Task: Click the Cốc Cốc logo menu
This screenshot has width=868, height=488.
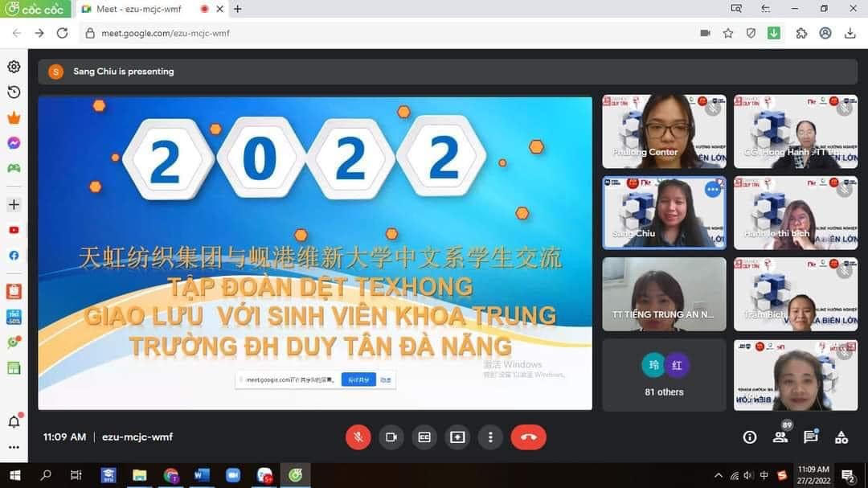Action: click(x=35, y=9)
